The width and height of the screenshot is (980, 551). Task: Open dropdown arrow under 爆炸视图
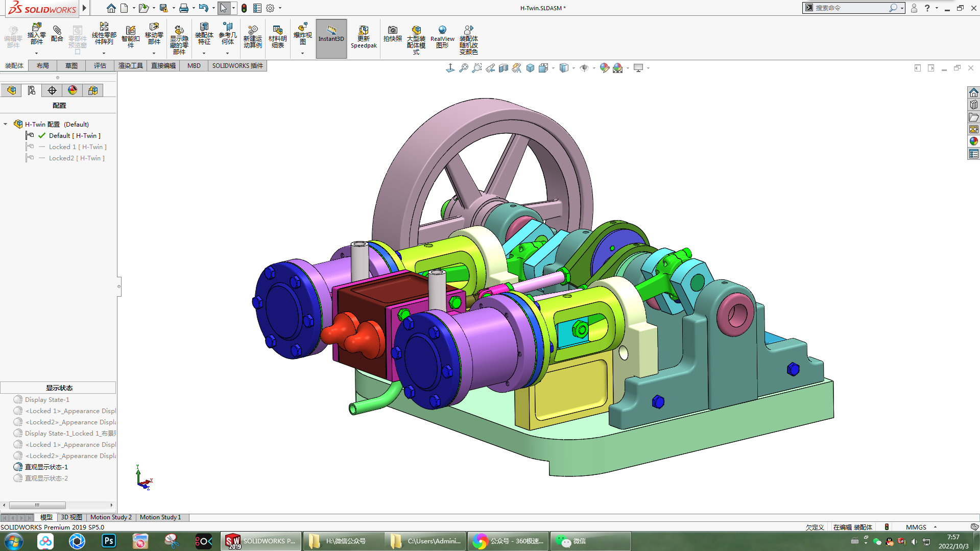[302, 53]
